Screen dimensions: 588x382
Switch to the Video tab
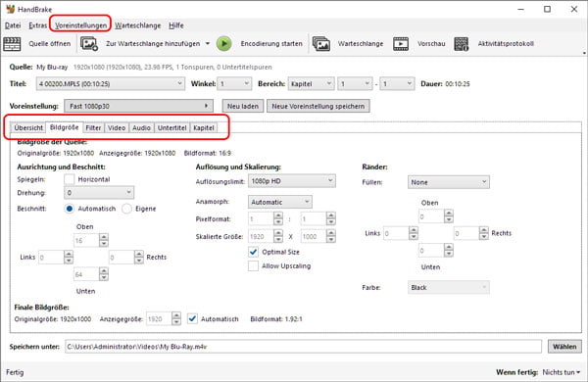coord(117,128)
